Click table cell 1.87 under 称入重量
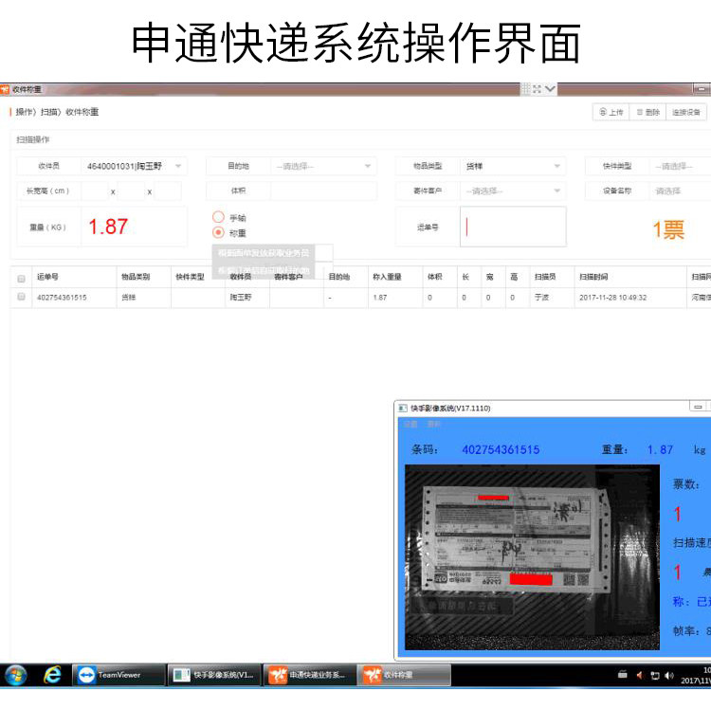 (x=380, y=298)
